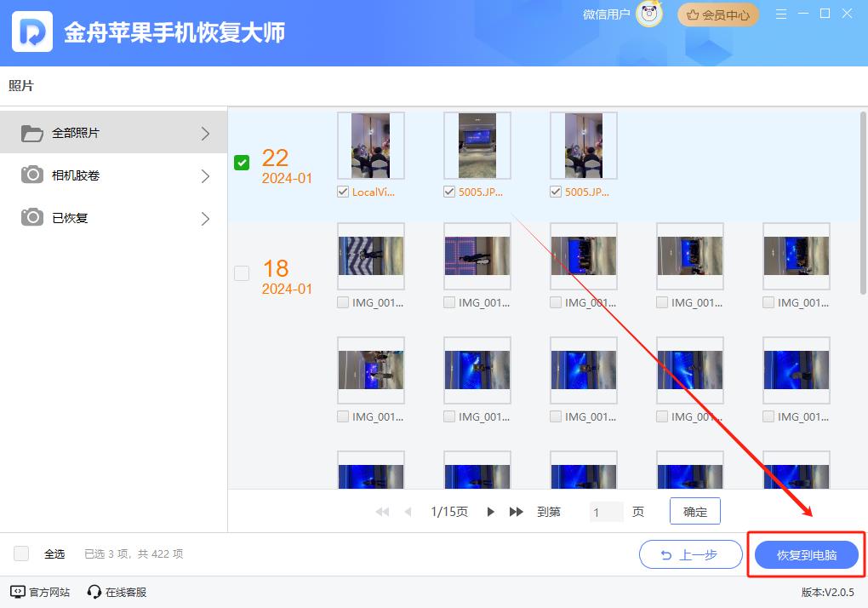
Task: Open 官方网站 monitor icon in footer
Action: tap(17, 592)
